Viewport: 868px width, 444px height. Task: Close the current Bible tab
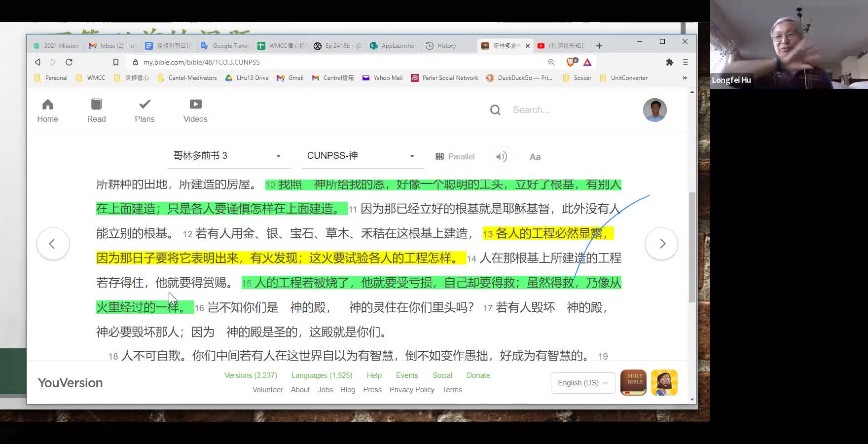pyautogui.click(x=528, y=46)
